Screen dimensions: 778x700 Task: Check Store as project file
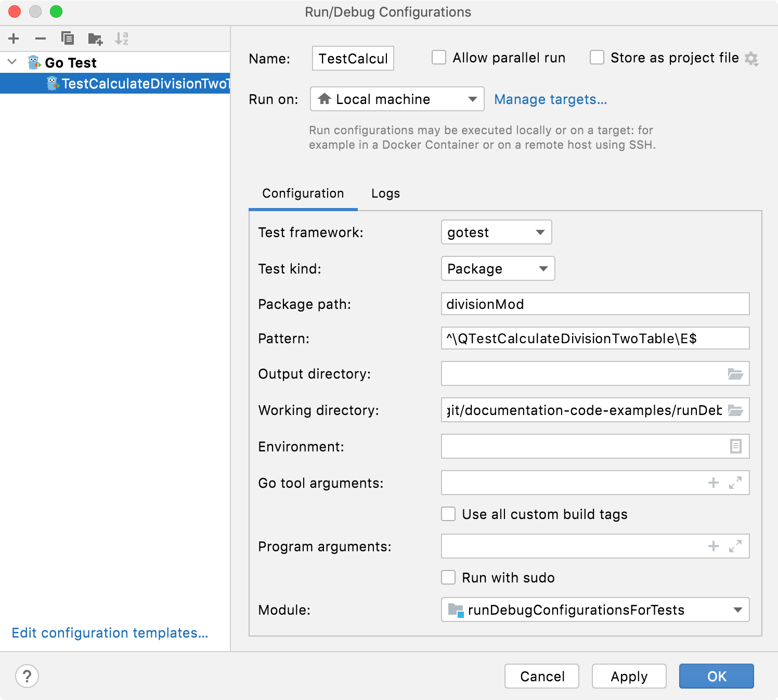point(597,57)
